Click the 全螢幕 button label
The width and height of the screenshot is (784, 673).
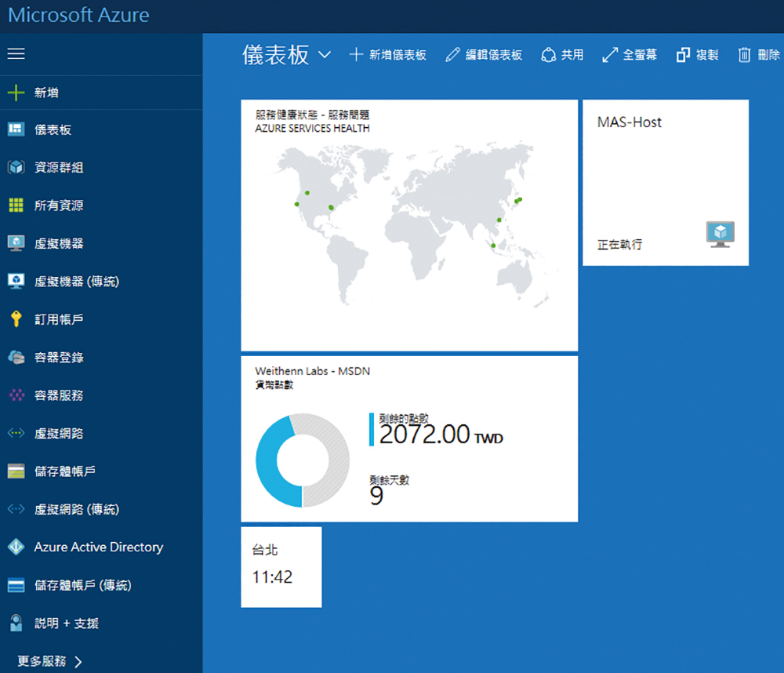(x=640, y=55)
